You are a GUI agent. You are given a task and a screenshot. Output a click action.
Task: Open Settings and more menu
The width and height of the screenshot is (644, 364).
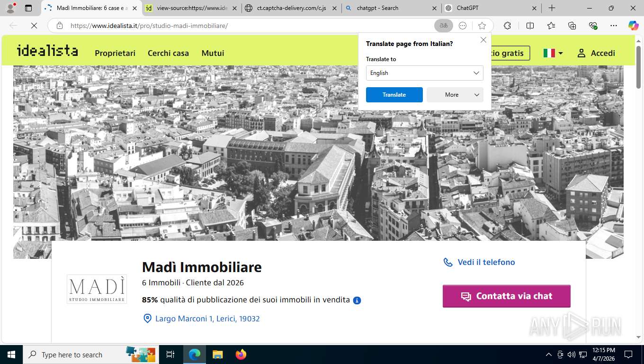coord(614,26)
